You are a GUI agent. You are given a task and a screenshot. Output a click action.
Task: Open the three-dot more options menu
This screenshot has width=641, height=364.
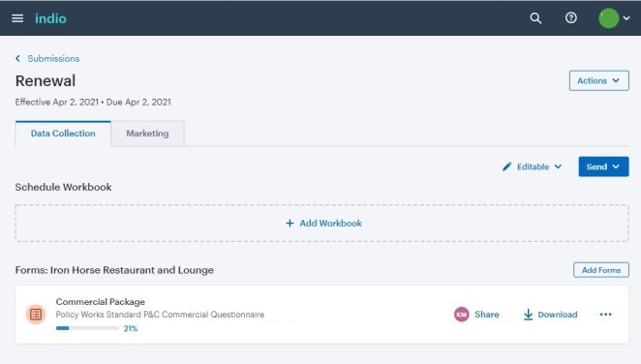click(x=605, y=315)
